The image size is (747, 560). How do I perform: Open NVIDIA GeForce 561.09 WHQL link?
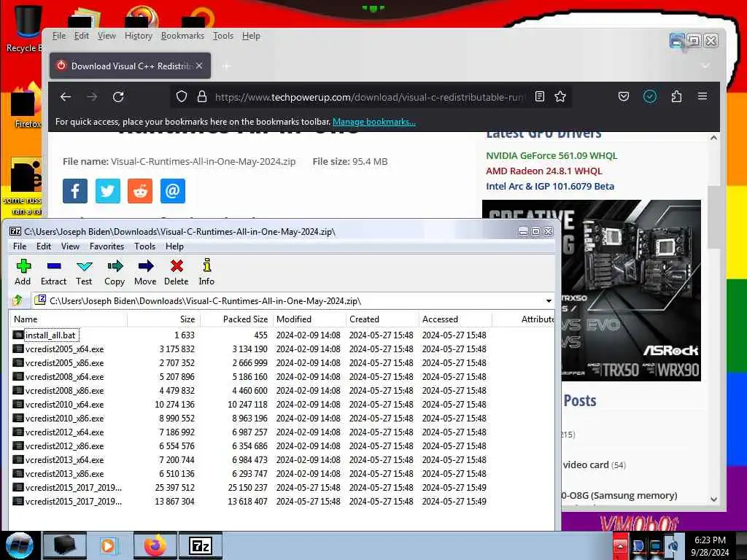(551, 156)
